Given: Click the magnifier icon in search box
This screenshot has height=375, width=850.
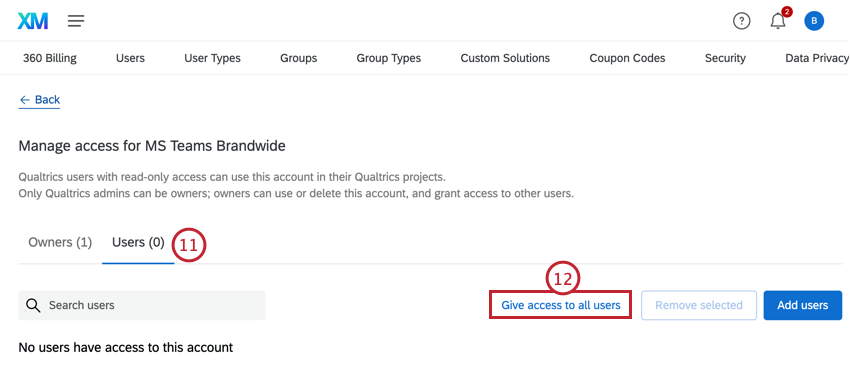Looking at the screenshot, I should [33, 306].
